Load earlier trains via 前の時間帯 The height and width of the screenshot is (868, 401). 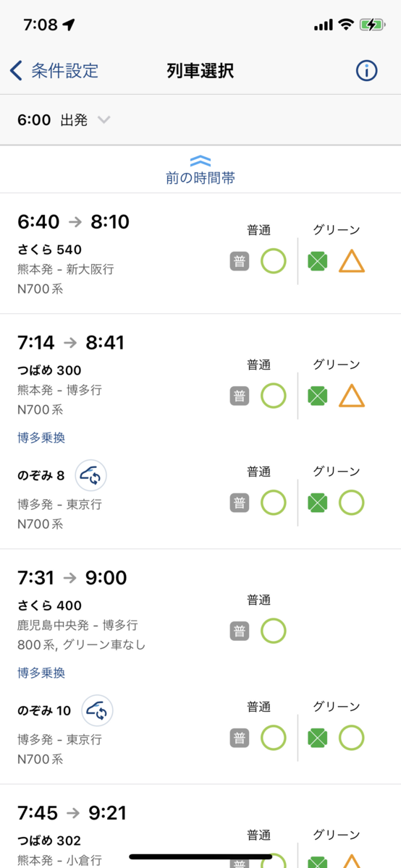tap(200, 178)
